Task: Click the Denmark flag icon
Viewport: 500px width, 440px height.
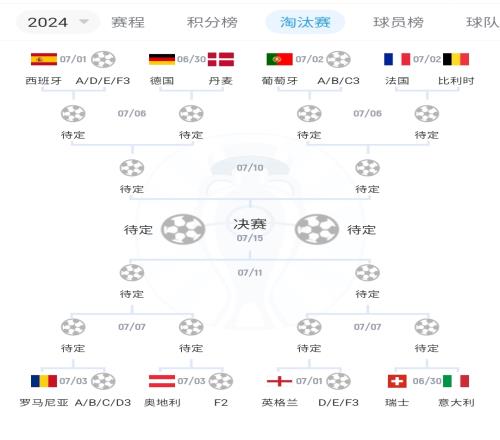Action: (x=221, y=59)
